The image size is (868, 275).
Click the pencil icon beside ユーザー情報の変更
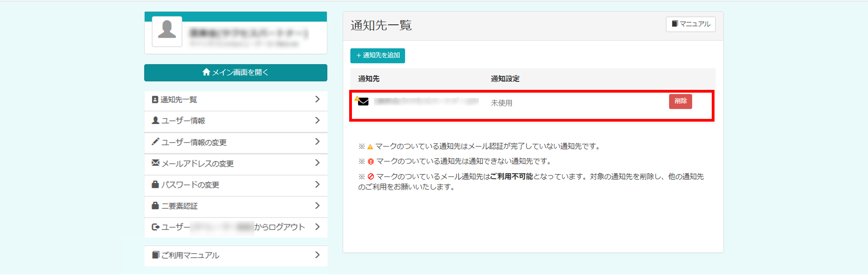click(x=155, y=142)
